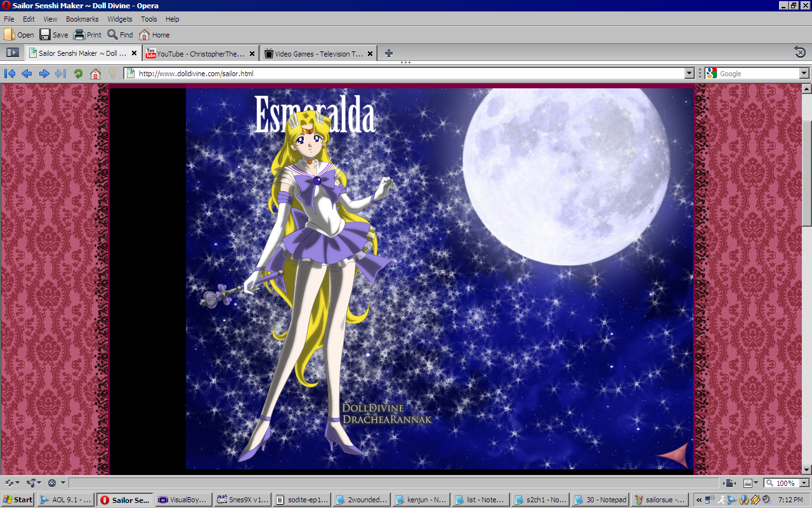Click the Fast Forward navigation icon

(x=61, y=74)
